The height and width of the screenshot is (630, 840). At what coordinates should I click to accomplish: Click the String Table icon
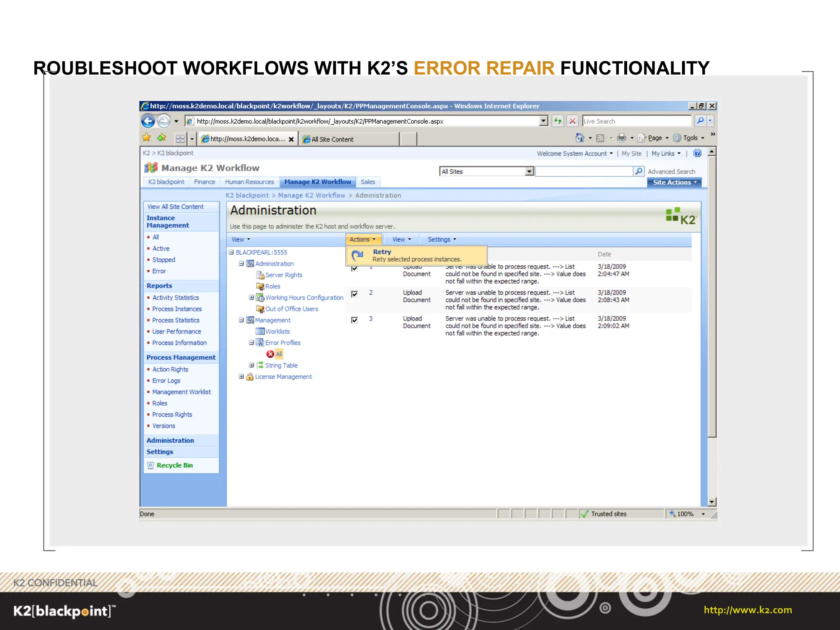tap(260, 365)
